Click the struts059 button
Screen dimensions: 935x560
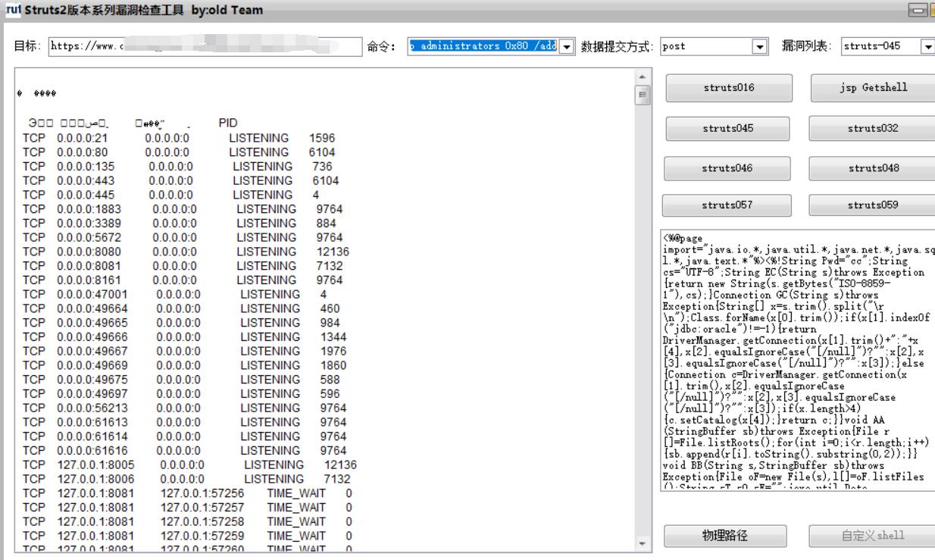(x=872, y=205)
